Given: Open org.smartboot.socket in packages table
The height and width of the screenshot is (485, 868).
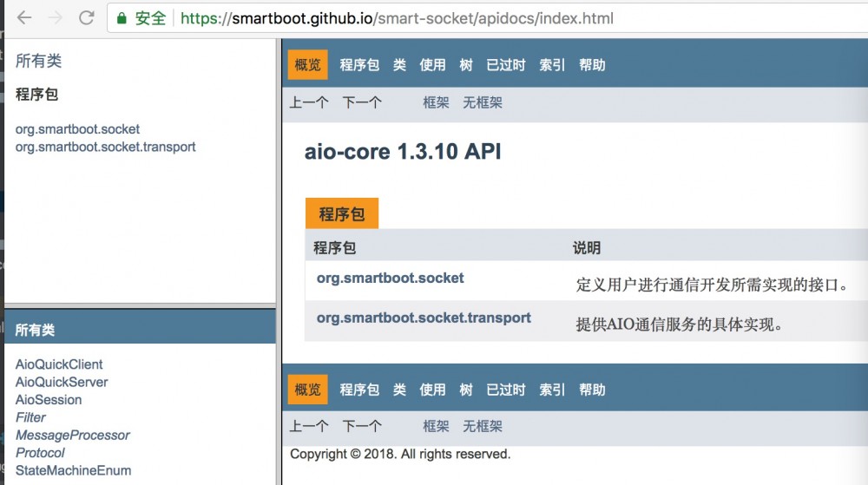Looking at the screenshot, I should tap(390, 279).
